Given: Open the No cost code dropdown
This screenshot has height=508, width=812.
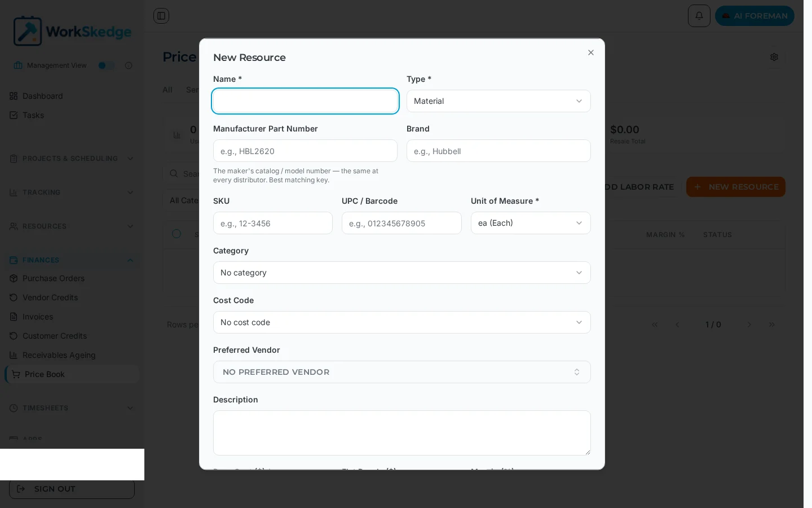Looking at the screenshot, I should pos(402,322).
